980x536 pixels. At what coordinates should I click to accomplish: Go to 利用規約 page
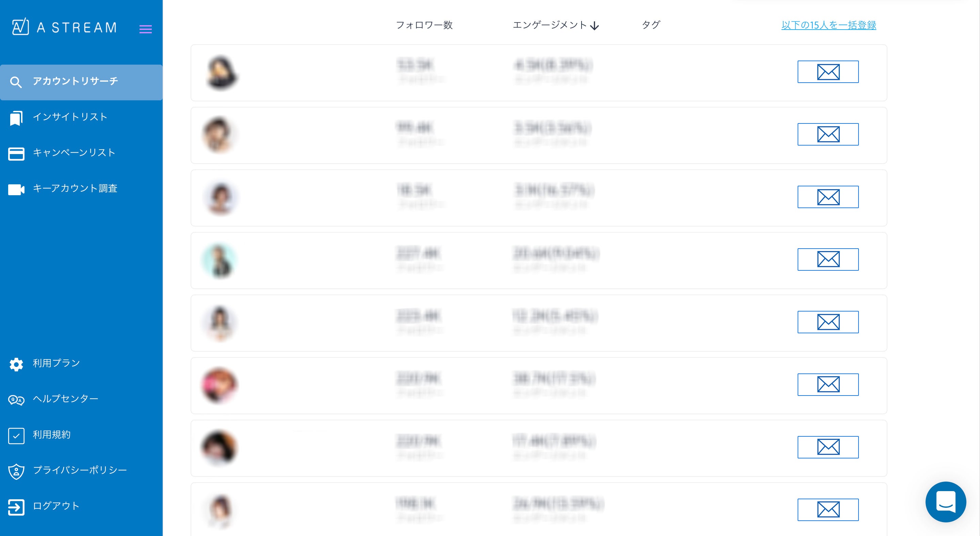tap(52, 435)
